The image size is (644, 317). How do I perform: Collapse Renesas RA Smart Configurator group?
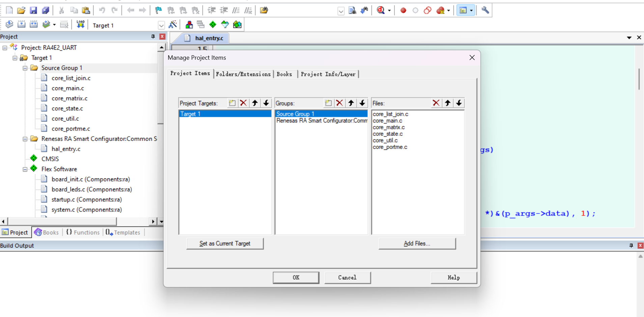pyautogui.click(x=25, y=139)
